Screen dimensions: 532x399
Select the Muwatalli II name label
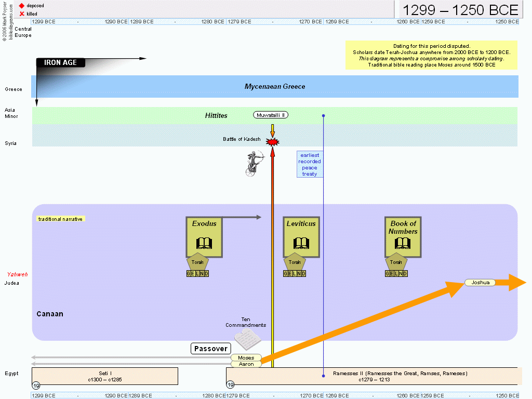click(271, 115)
